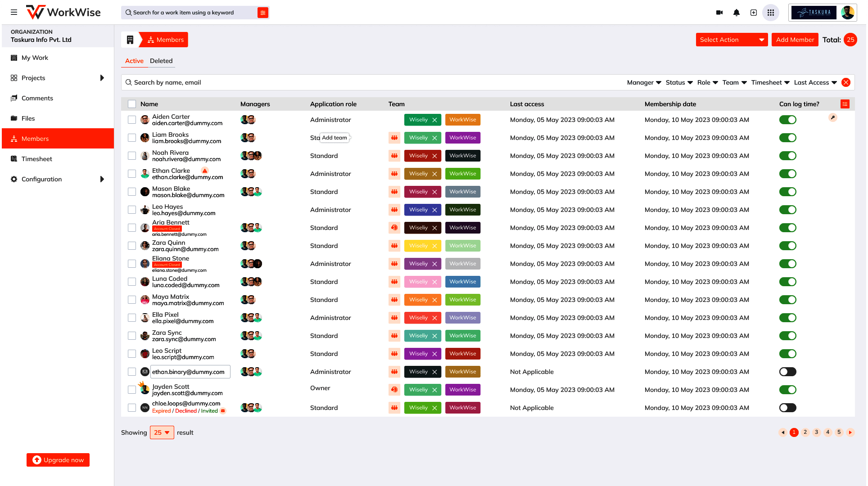
Task: Click the organization building breadcrumb icon
Action: point(130,40)
